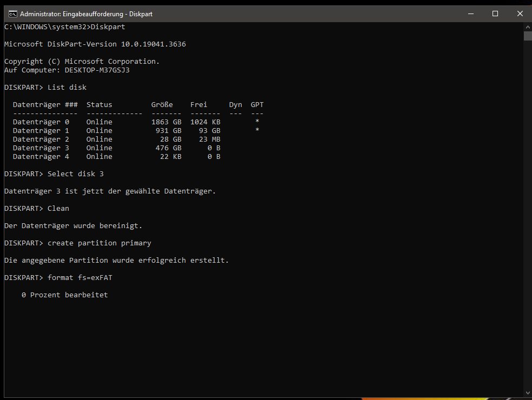Click the scrollbar up arrow

coord(528,27)
